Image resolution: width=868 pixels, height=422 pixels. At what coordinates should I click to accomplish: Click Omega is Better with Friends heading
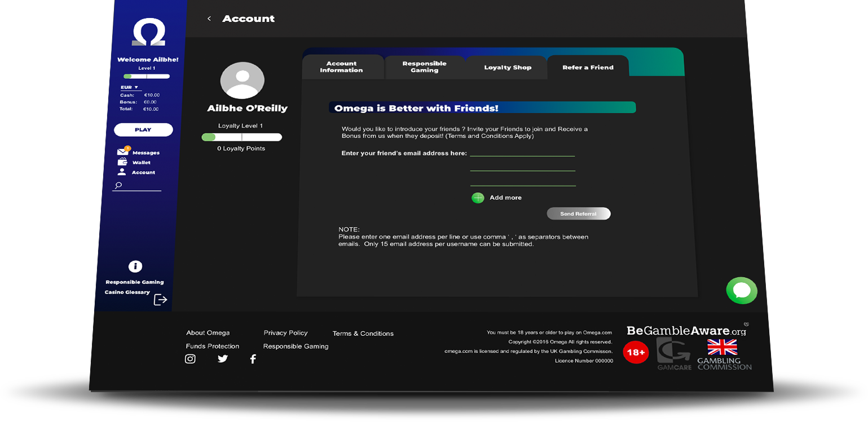[416, 108]
